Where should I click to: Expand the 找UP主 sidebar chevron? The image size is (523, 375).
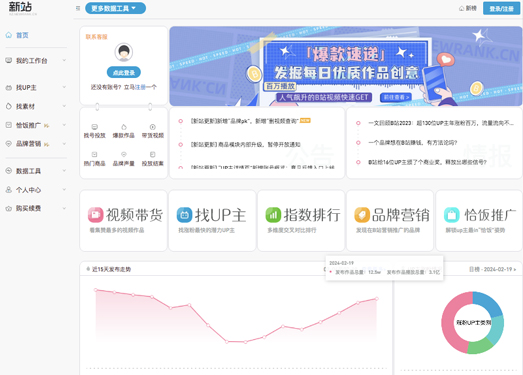64,87
